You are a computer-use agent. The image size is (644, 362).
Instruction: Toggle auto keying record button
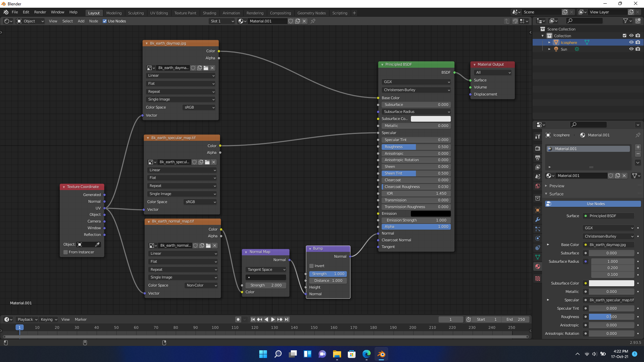pyautogui.click(x=238, y=319)
